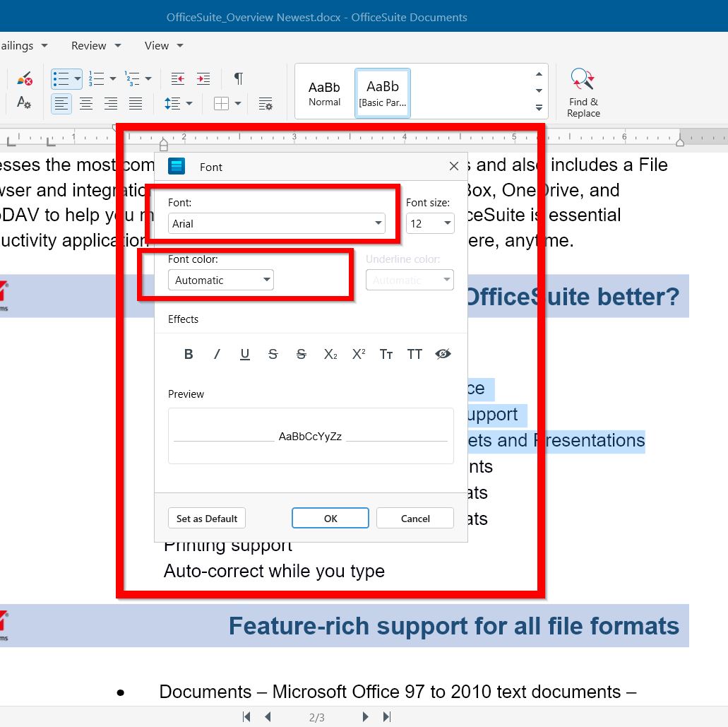Click heading 'Feature-rich support for all file formats'
The width and height of the screenshot is (728, 727).
point(453,626)
